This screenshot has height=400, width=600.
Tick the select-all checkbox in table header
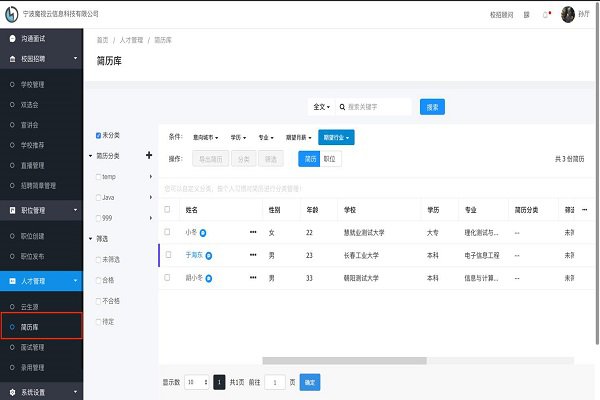coord(167,209)
